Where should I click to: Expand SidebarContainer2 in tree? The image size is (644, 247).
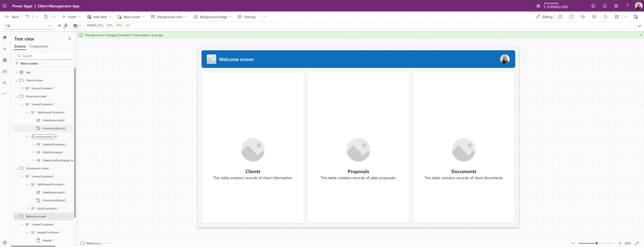(x=33, y=145)
